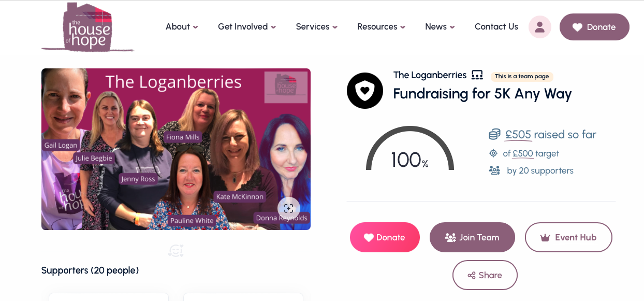
Task: Click the black shield heart charity badge
Action: coord(365,91)
